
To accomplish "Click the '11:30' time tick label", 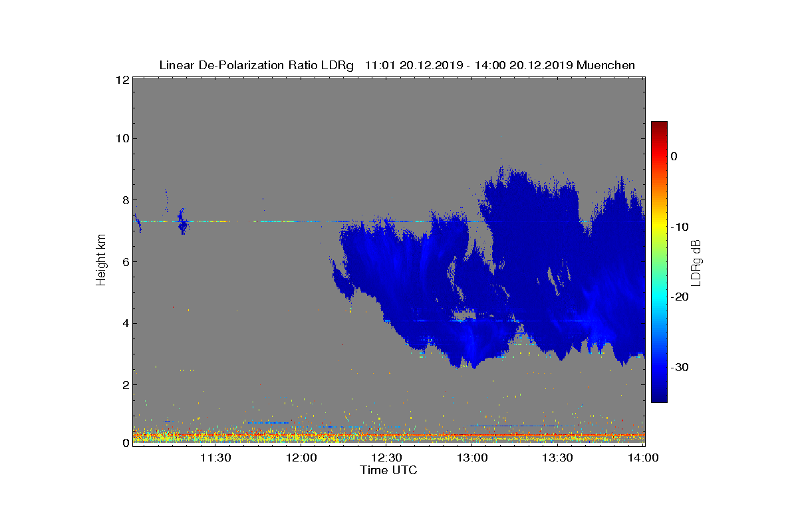I will pos(215,458).
